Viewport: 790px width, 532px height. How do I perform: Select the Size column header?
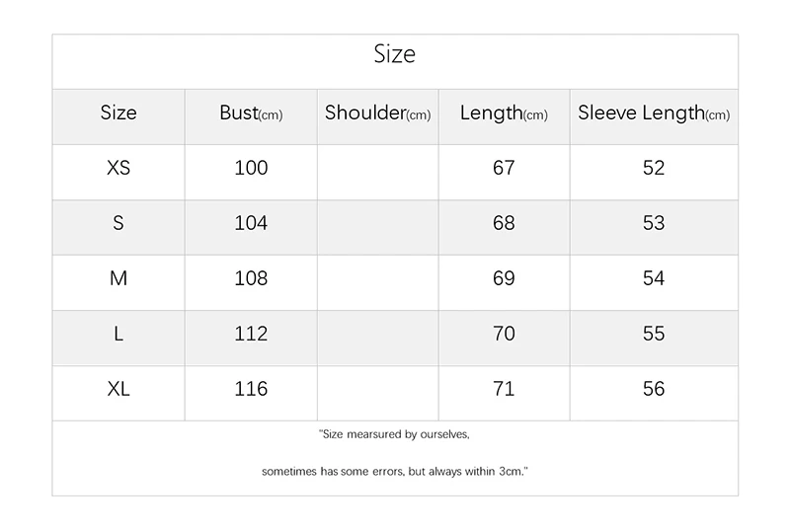coord(118,113)
